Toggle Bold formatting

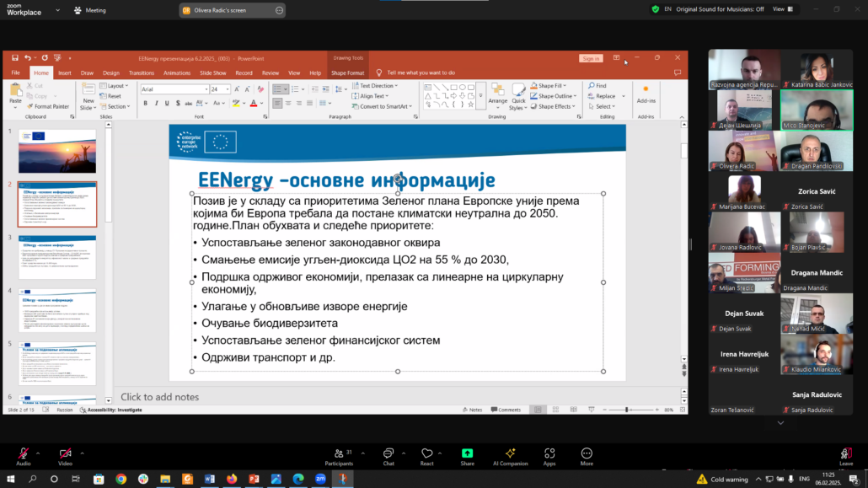coord(146,103)
